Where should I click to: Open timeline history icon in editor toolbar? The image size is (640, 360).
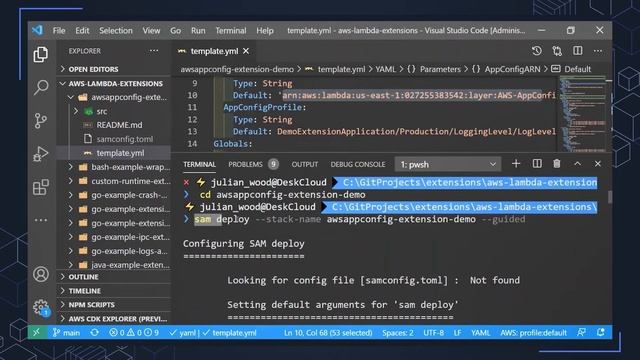click(537, 51)
